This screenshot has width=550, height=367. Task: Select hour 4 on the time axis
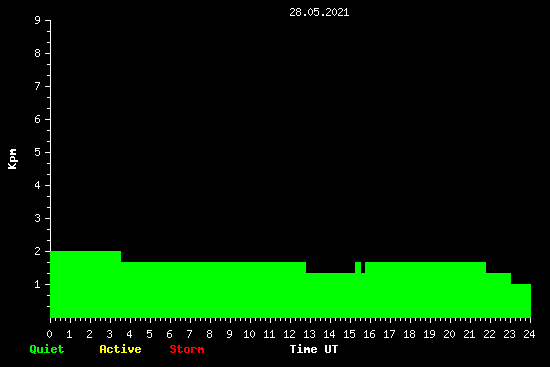(129, 334)
